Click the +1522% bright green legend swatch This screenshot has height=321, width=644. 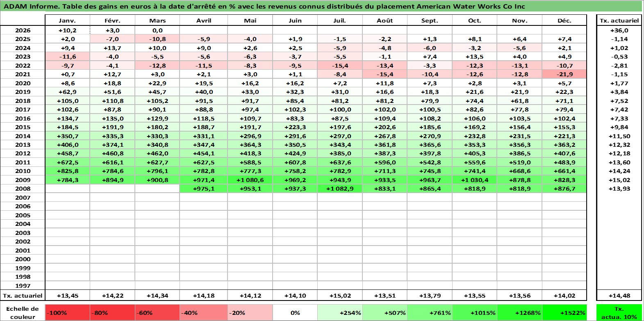click(564, 312)
